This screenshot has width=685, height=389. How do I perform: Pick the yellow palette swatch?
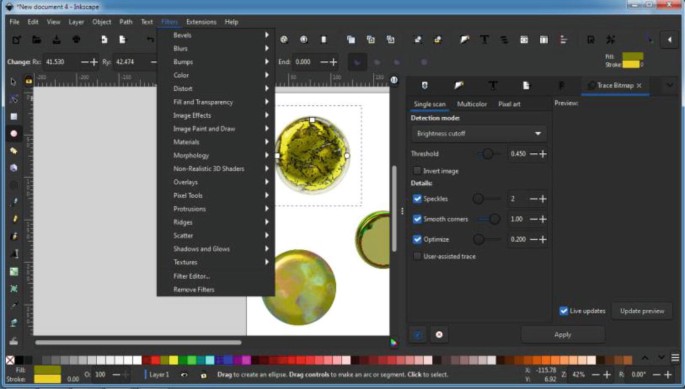pos(173,360)
